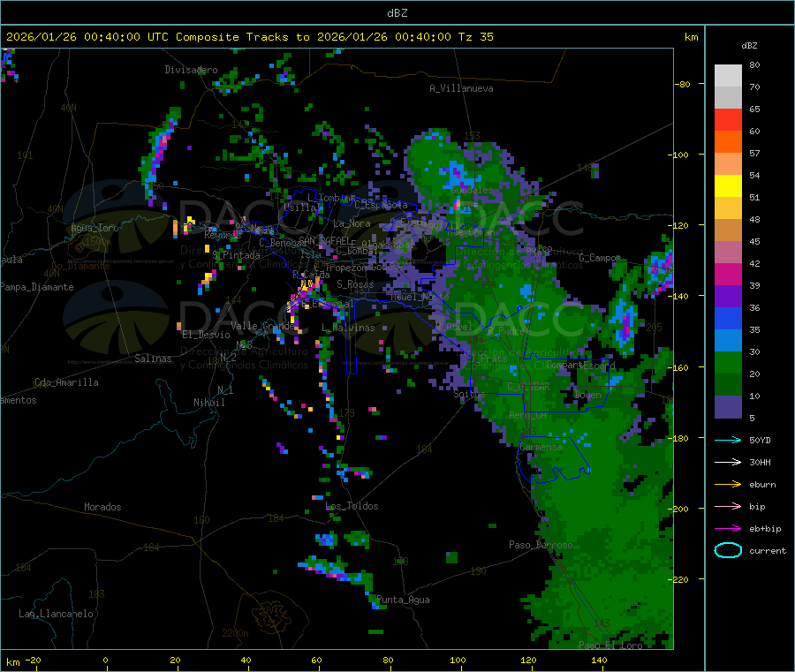Click the L_Malvinas map label
This screenshot has height=672, width=795.
[x=348, y=328]
